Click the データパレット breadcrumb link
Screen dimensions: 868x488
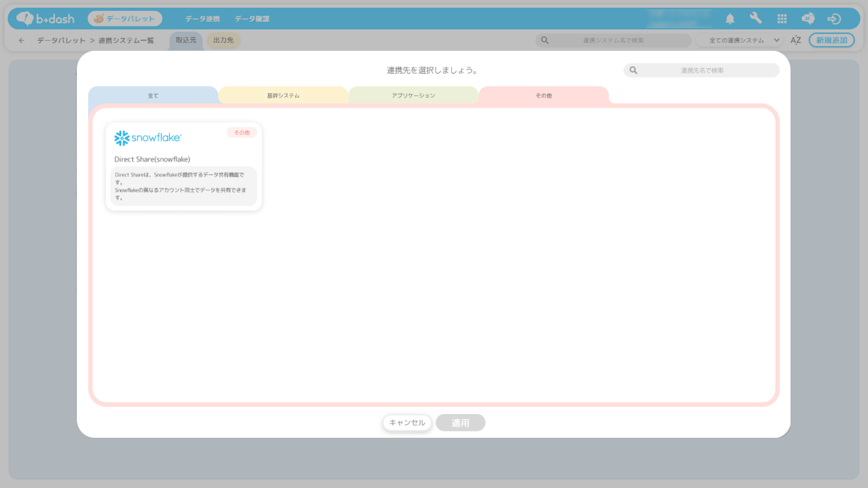[61, 40]
